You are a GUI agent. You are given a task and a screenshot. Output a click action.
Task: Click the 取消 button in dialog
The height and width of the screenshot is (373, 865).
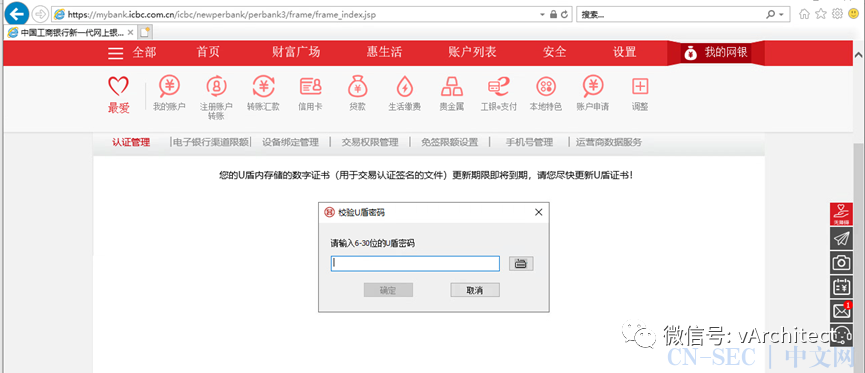click(x=475, y=290)
